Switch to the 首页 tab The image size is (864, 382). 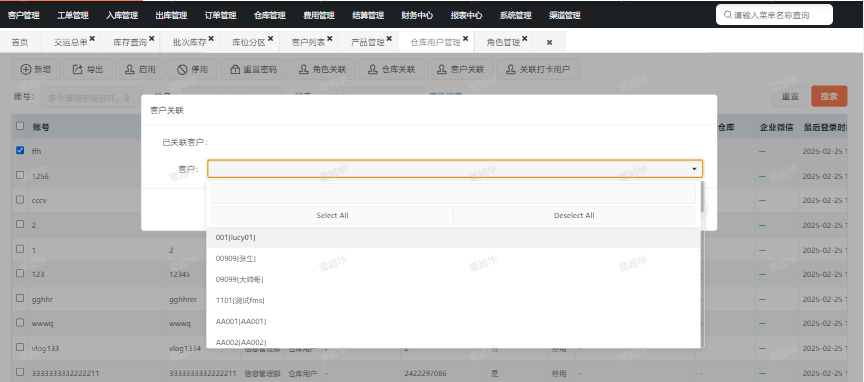pos(20,42)
